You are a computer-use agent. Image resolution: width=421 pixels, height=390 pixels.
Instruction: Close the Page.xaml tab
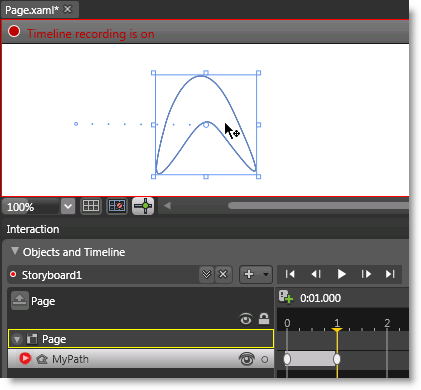(68, 9)
